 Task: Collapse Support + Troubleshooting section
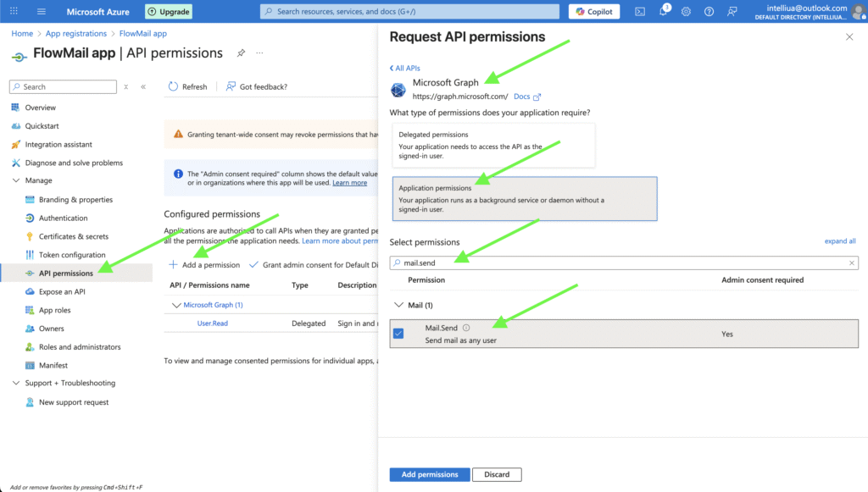pyautogui.click(x=16, y=383)
